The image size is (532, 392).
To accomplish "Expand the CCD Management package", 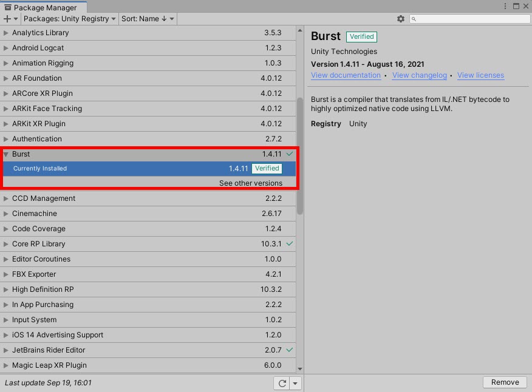I will tap(5, 198).
